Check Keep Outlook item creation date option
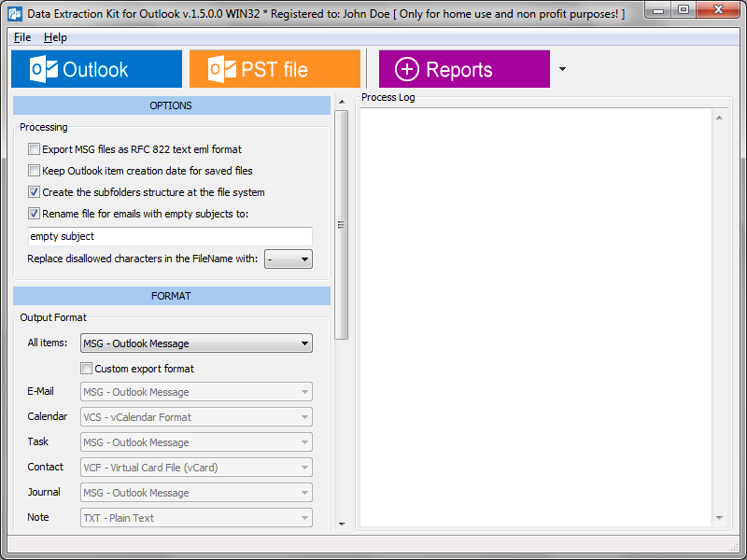This screenshot has width=747, height=560. 34,171
